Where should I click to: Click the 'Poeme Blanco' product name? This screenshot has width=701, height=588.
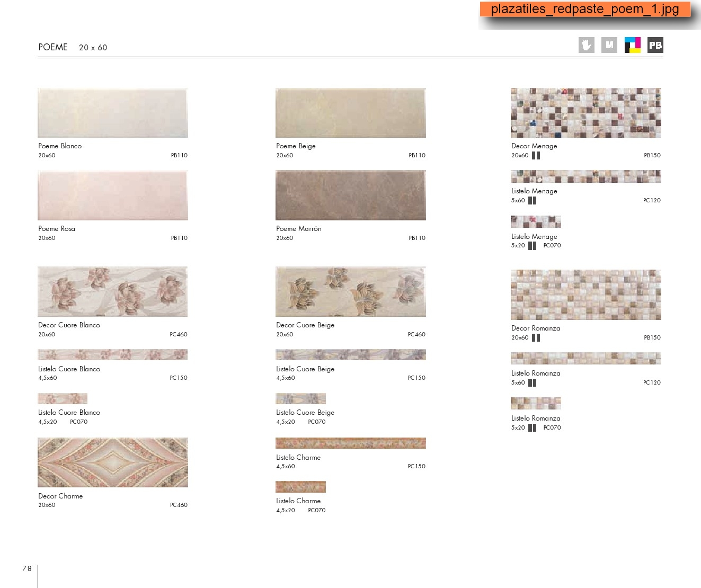[60, 146]
